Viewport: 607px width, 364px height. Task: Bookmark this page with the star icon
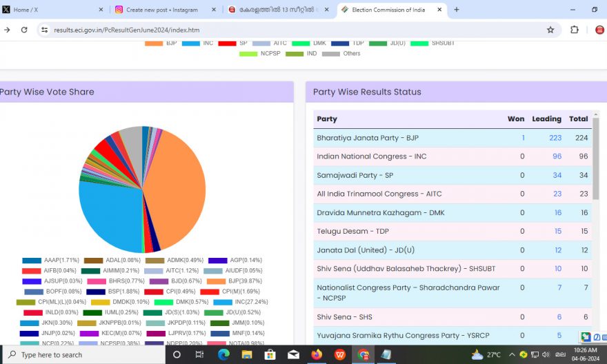(x=550, y=30)
